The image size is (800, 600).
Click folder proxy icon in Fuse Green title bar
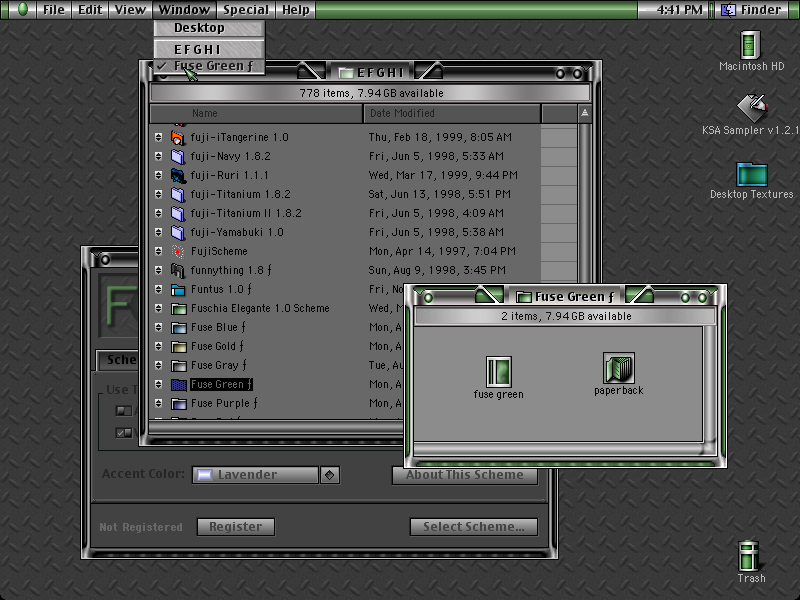click(x=523, y=296)
